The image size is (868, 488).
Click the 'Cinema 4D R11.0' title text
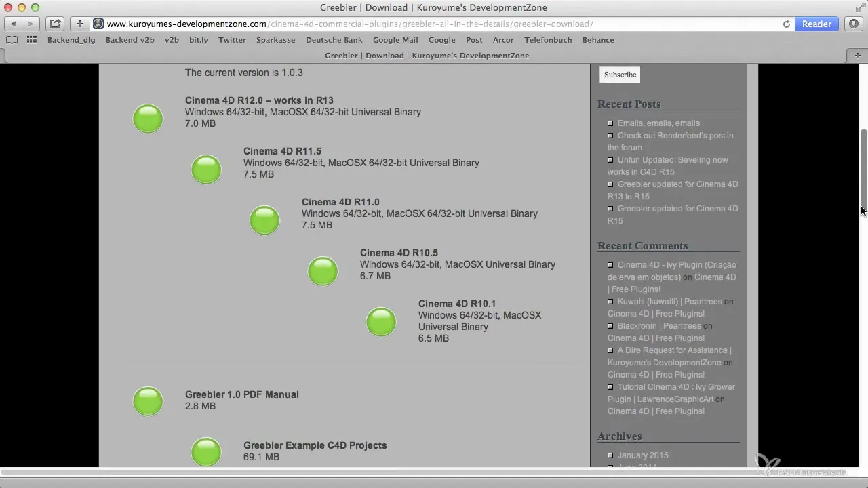click(340, 202)
